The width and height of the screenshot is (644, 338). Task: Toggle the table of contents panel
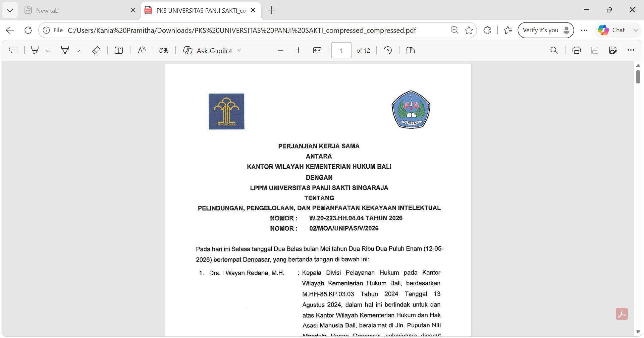(x=13, y=50)
